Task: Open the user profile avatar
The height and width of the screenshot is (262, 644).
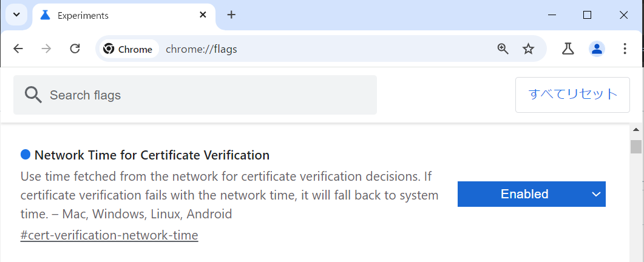Action: tap(597, 49)
